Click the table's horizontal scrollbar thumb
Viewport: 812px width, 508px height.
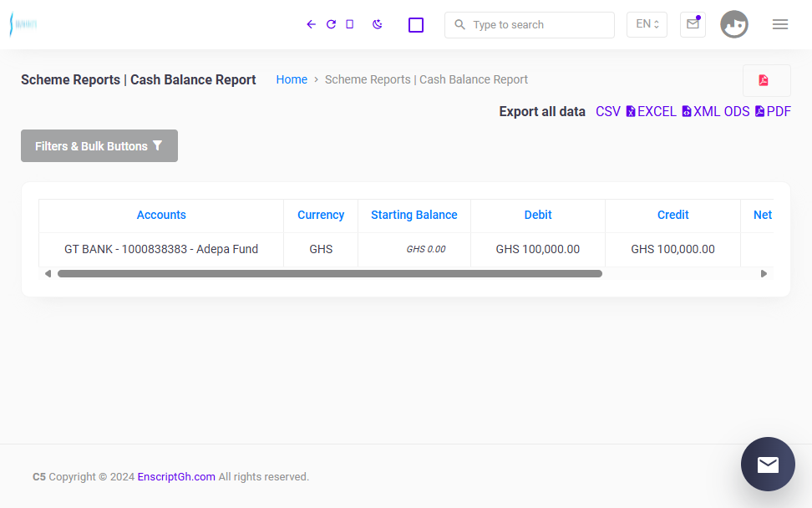coord(330,273)
